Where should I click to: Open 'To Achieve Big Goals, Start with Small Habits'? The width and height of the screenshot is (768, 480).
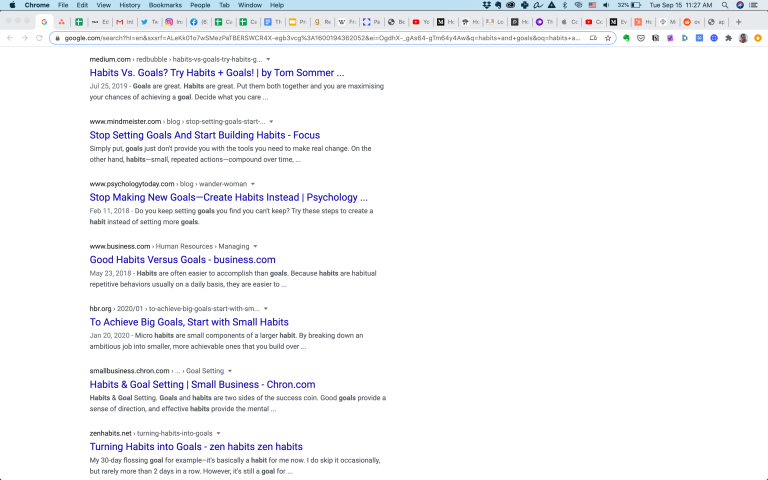click(189, 322)
